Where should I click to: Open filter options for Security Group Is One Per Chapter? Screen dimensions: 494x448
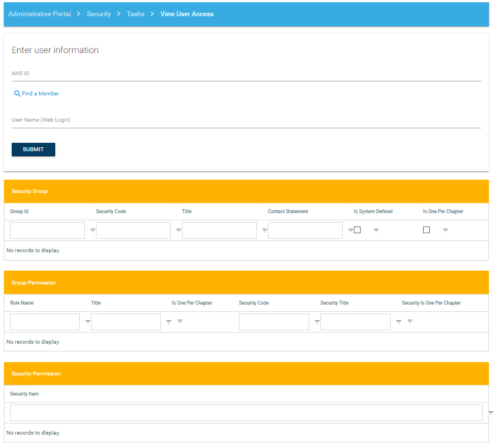(445, 230)
